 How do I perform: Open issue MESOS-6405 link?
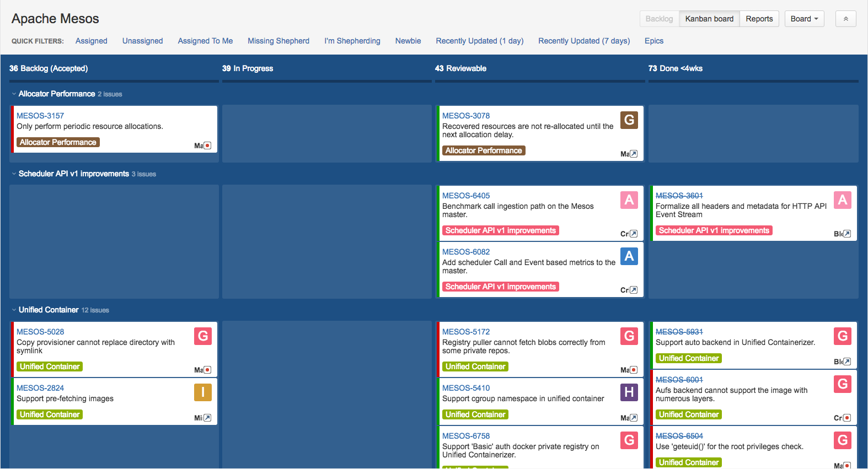466,196
